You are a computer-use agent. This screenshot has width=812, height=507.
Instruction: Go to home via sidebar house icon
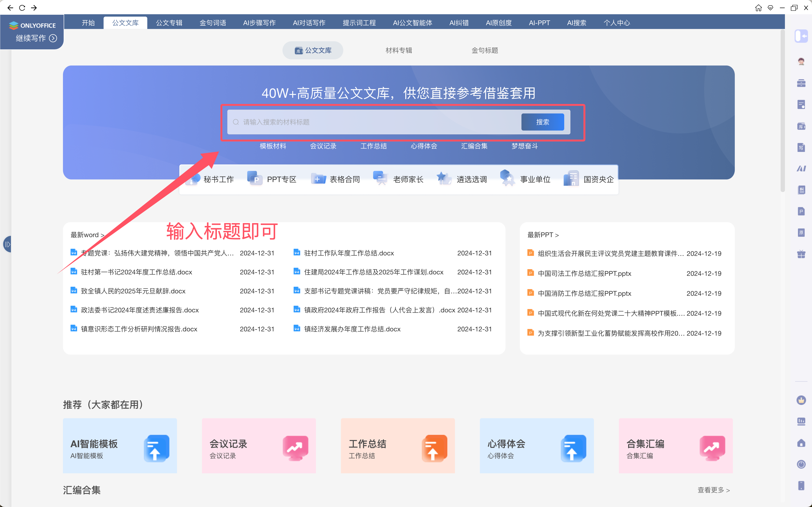click(x=801, y=443)
